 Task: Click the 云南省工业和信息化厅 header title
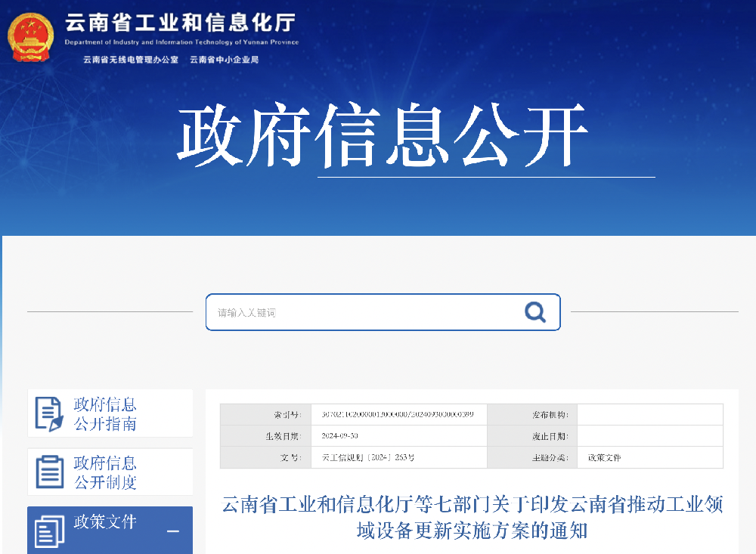[180, 23]
